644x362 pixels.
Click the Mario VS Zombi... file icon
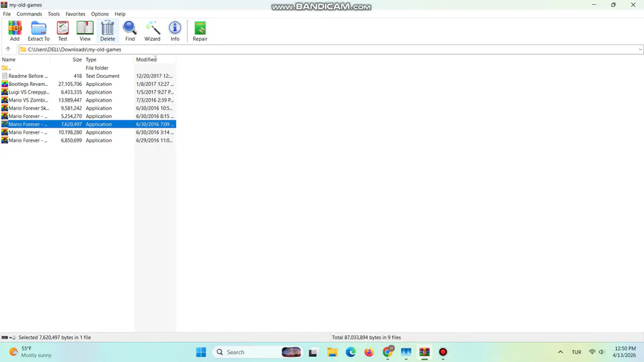tap(4, 100)
